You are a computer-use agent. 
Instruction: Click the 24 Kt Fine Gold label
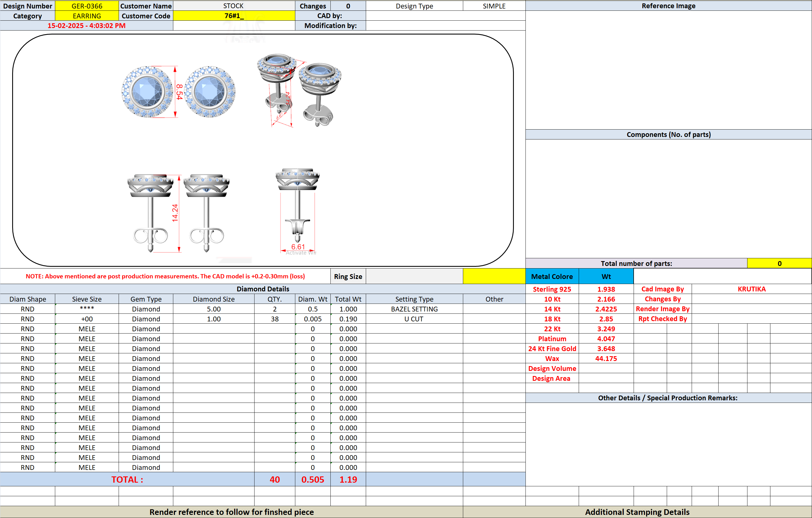552,349
